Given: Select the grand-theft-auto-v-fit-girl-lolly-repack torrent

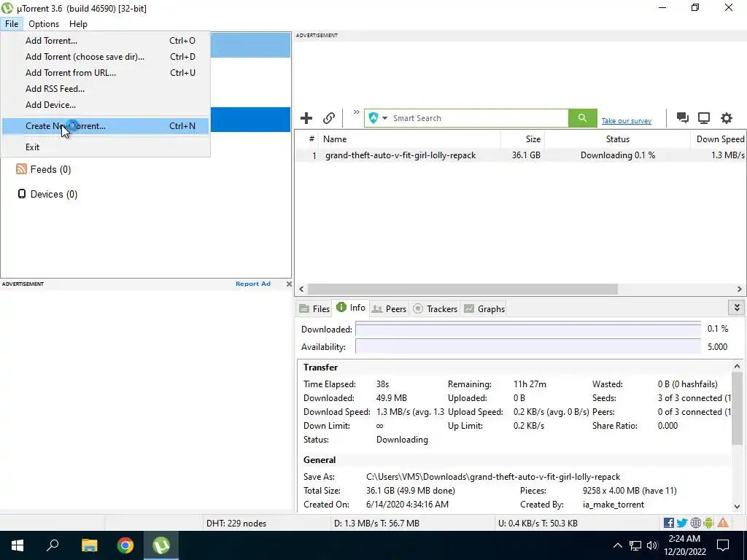Looking at the screenshot, I should pos(520,155).
